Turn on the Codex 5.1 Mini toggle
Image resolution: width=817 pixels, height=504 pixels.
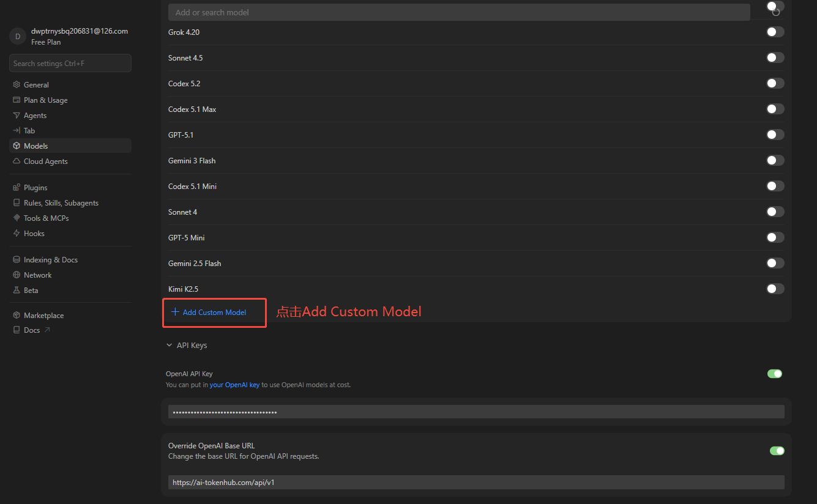[775, 186]
